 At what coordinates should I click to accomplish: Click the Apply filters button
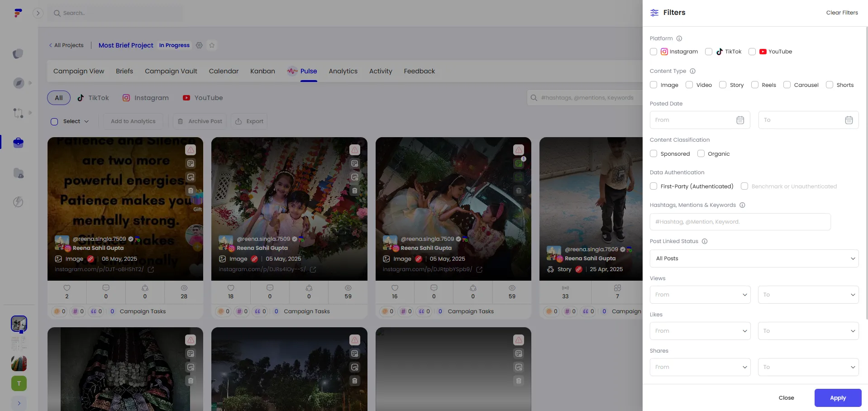click(838, 398)
